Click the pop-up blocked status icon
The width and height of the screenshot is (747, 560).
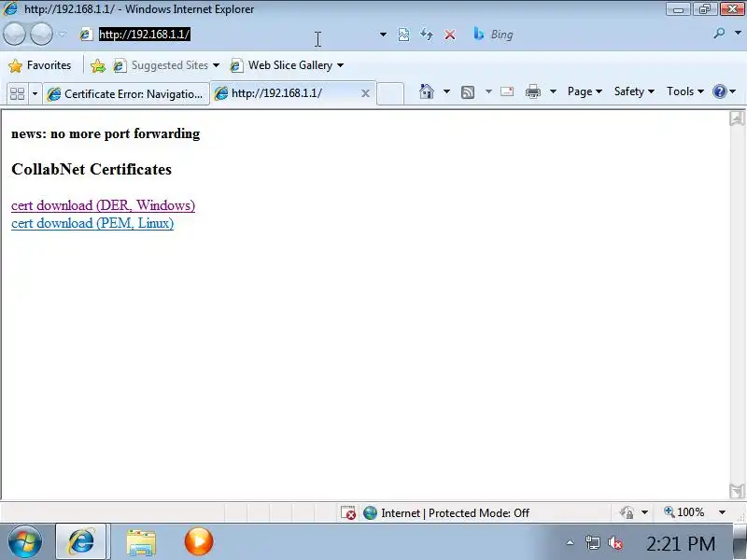point(348,512)
